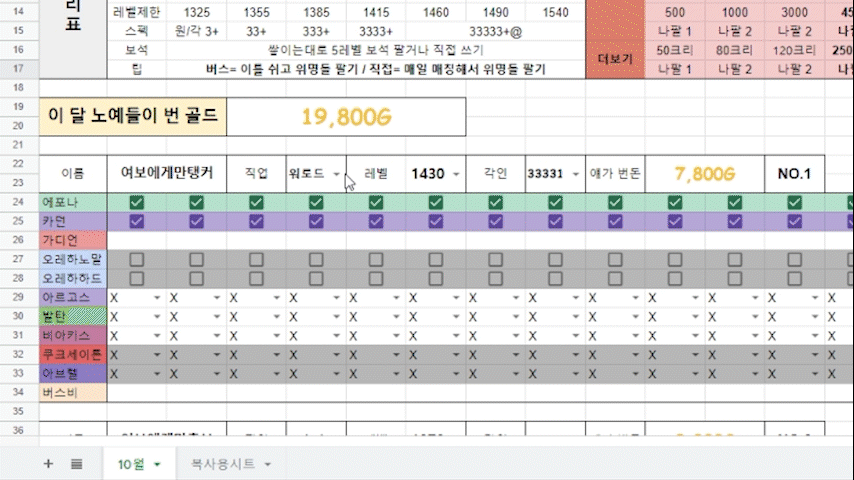Open the 워로드 job dropdown
The height and width of the screenshot is (480, 854).
click(336, 174)
